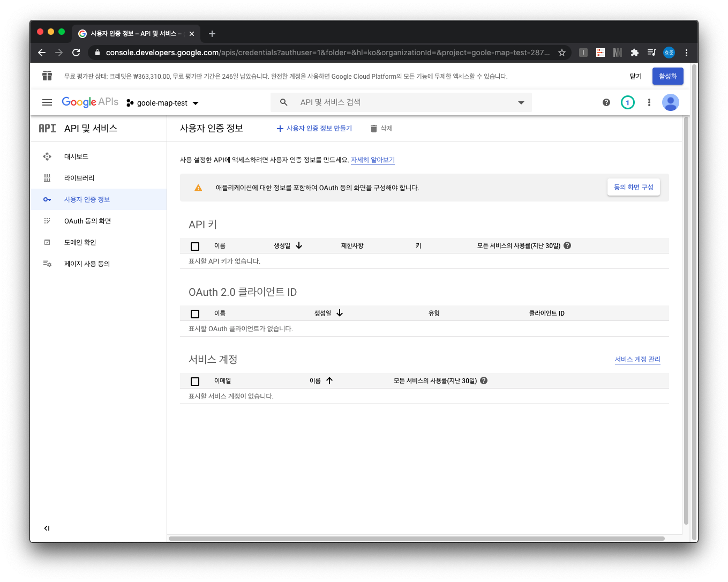This screenshot has width=728, height=582.
Task: Toggle the 서비스 계정 select-all checkbox
Action: (x=195, y=381)
